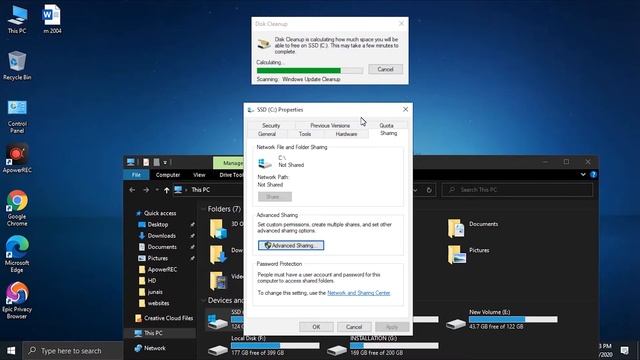This screenshot has width=640, height=360.
Task: Switch to the General tab
Action: click(267, 134)
